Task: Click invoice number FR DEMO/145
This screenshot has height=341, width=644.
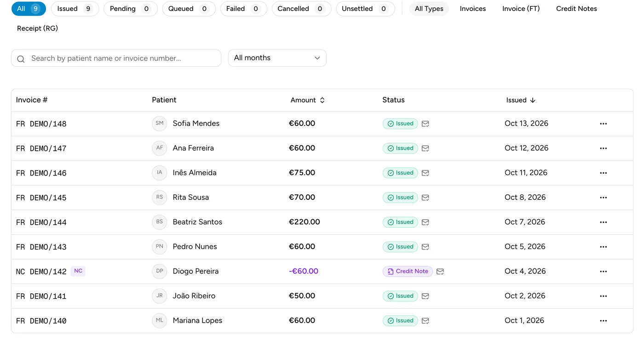Action: [41, 198]
